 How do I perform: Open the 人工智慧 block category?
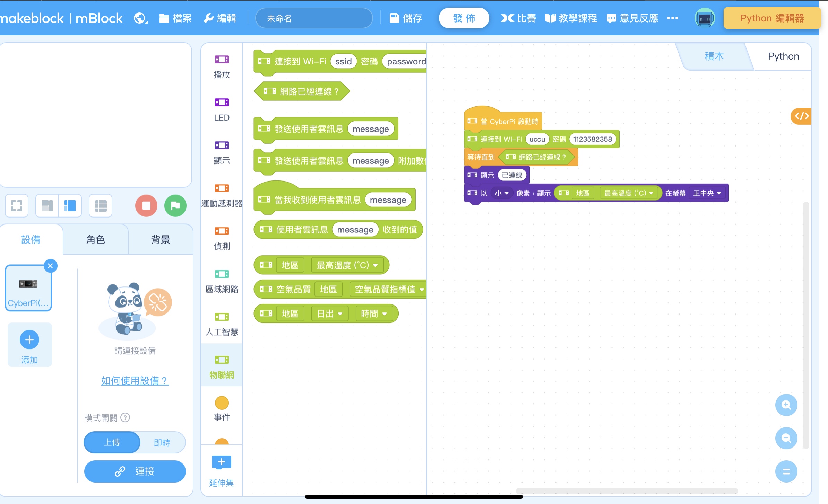click(221, 324)
